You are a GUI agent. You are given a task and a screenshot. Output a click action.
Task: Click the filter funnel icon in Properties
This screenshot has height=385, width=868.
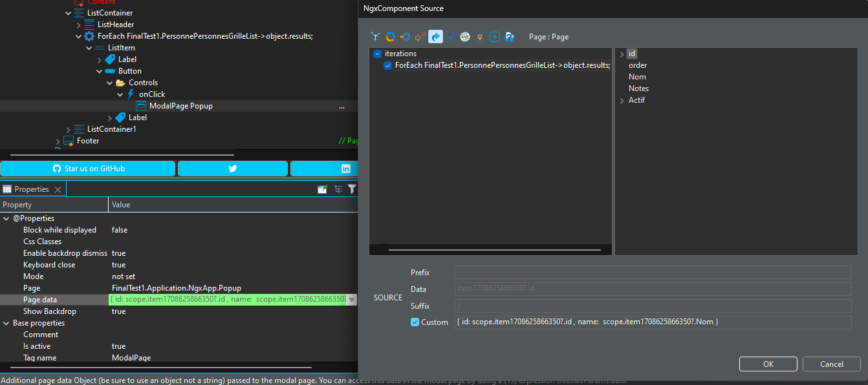[352, 189]
